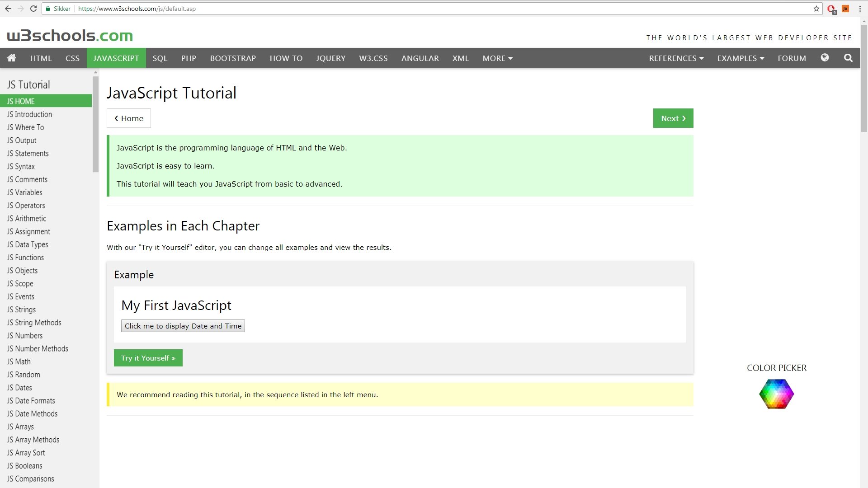Click the secure padlock icon

point(48,9)
